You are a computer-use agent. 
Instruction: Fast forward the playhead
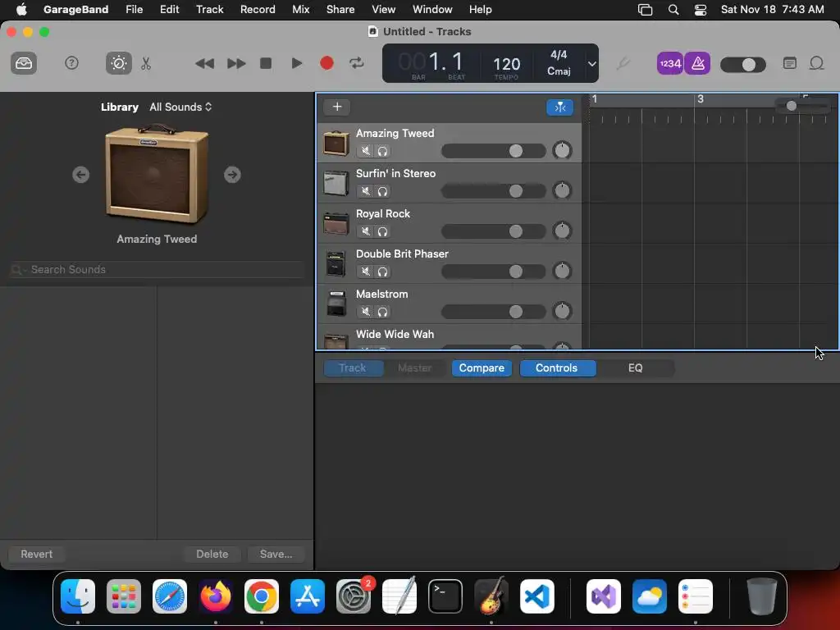(x=235, y=64)
